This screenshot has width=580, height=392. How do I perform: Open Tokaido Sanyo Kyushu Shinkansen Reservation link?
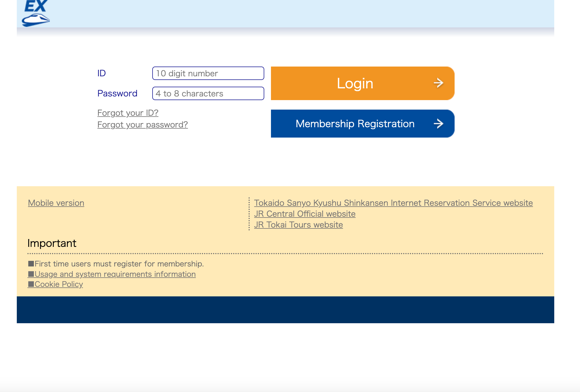point(393,203)
